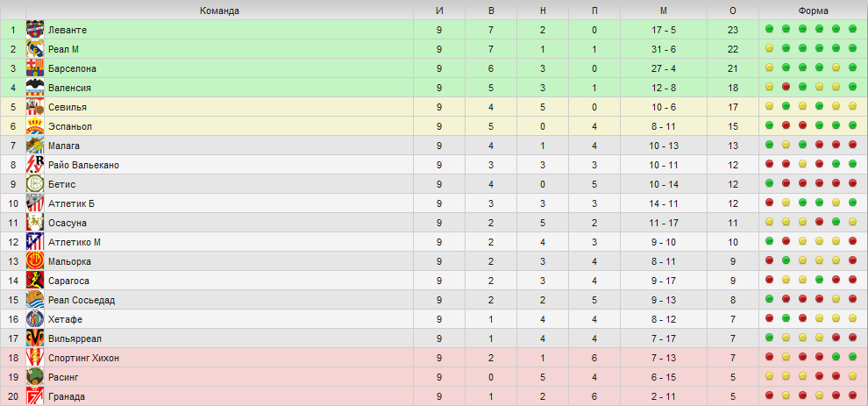Click the М goals column header
868x406 pixels.
tap(664, 11)
